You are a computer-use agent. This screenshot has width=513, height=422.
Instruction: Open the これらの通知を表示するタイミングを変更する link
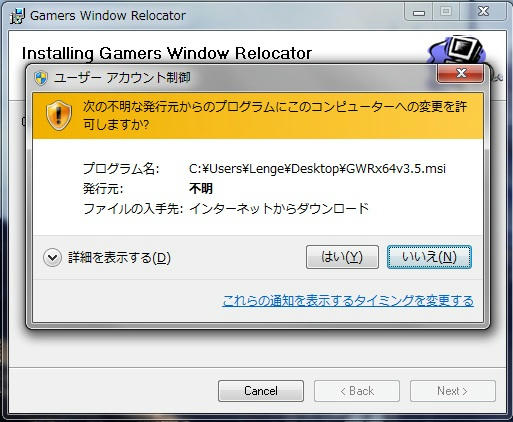pos(348,301)
